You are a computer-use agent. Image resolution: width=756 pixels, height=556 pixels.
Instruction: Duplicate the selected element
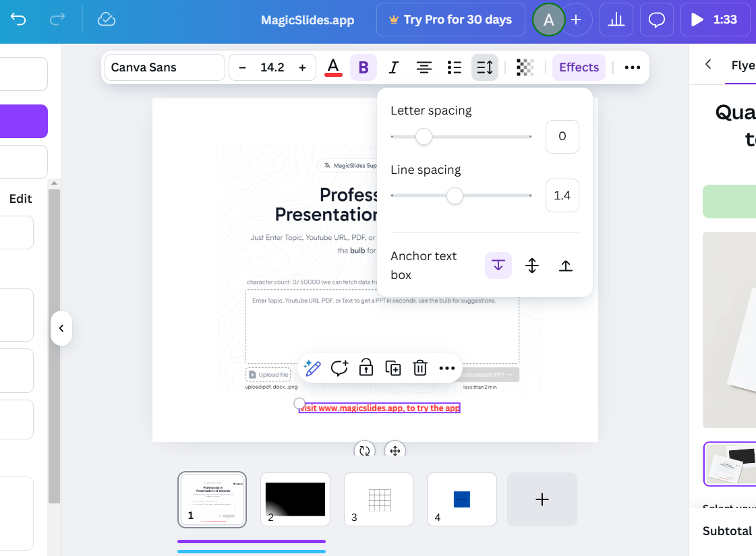(x=393, y=368)
